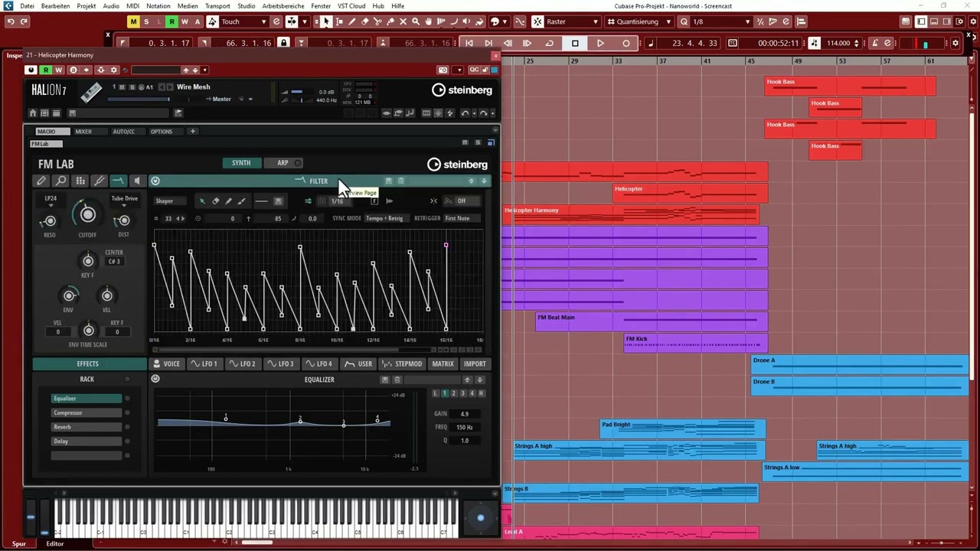The image size is (980, 551).
Task: Open FM Lab zoom magnifier page
Action: (60, 181)
